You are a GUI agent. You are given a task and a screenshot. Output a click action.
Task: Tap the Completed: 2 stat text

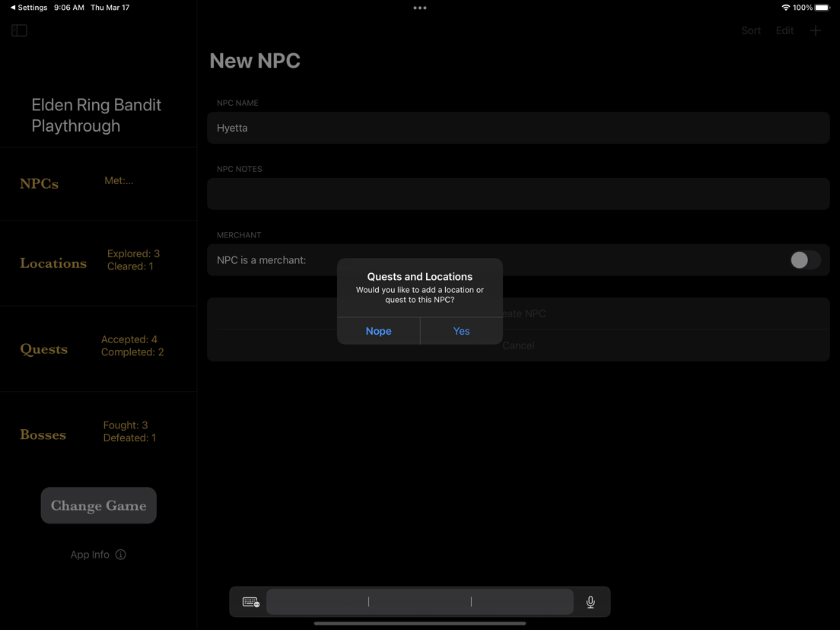tap(132, 352)
